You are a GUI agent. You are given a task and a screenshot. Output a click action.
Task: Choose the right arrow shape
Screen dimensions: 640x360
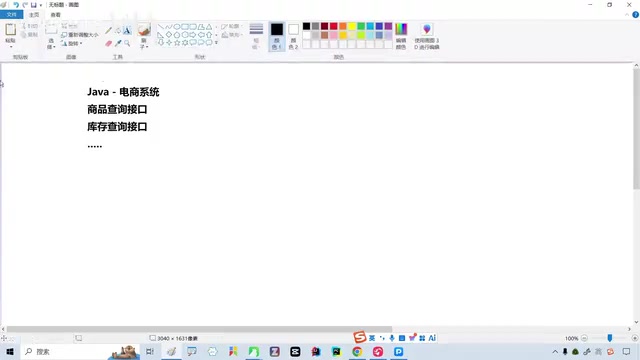point(193,35)
